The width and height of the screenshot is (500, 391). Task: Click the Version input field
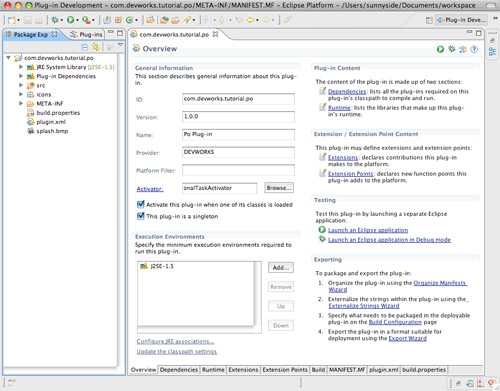(238, 117)
